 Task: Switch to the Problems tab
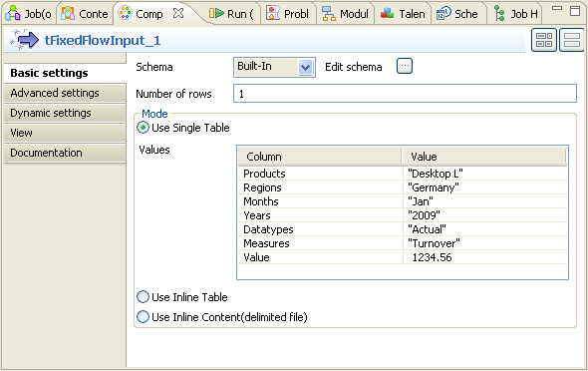click(x=288, y=14)
